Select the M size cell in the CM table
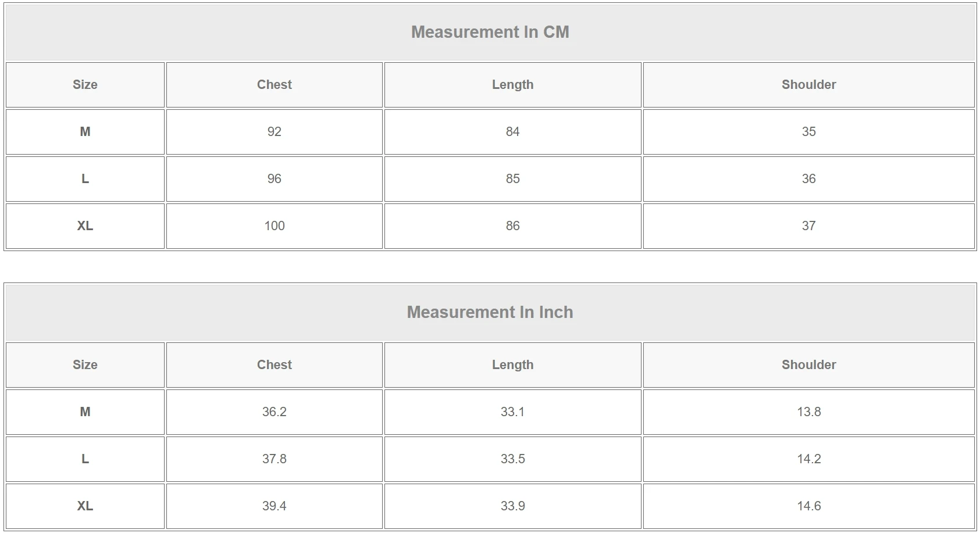980x533 pixels. point(85,132)
